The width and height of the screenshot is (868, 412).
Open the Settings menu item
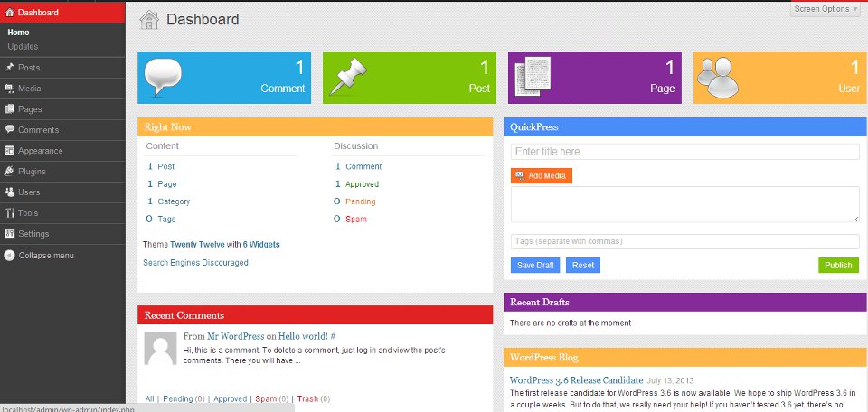(62, 233)
